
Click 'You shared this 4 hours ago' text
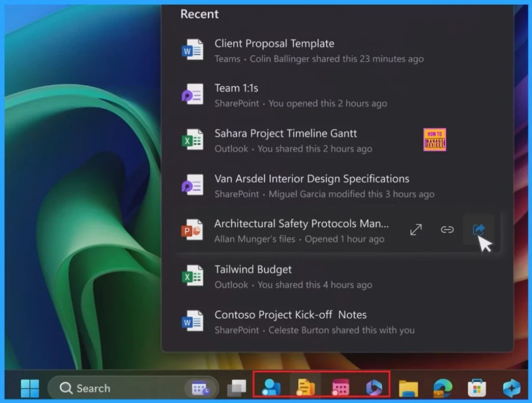pos(315,285)
